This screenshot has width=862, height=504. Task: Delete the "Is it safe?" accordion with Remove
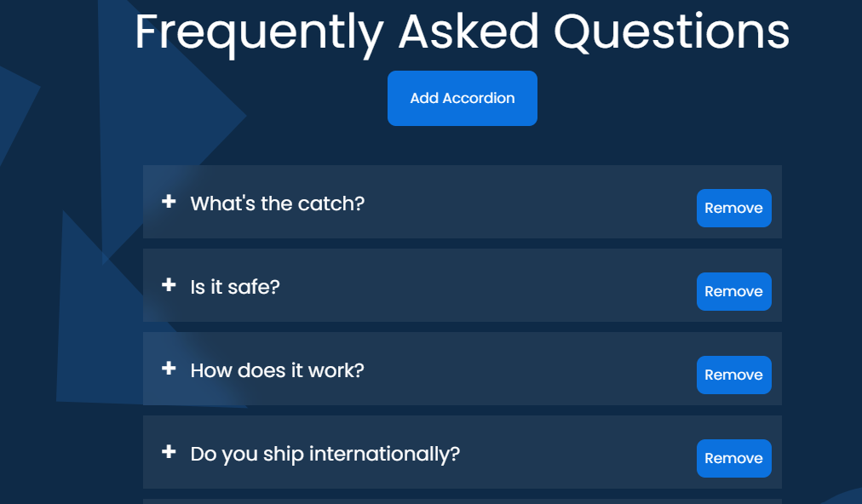733,291
